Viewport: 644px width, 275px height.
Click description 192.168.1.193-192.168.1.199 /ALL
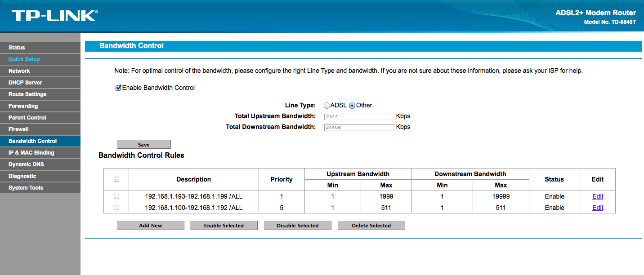pyautogui.click(x=194, y=196)
